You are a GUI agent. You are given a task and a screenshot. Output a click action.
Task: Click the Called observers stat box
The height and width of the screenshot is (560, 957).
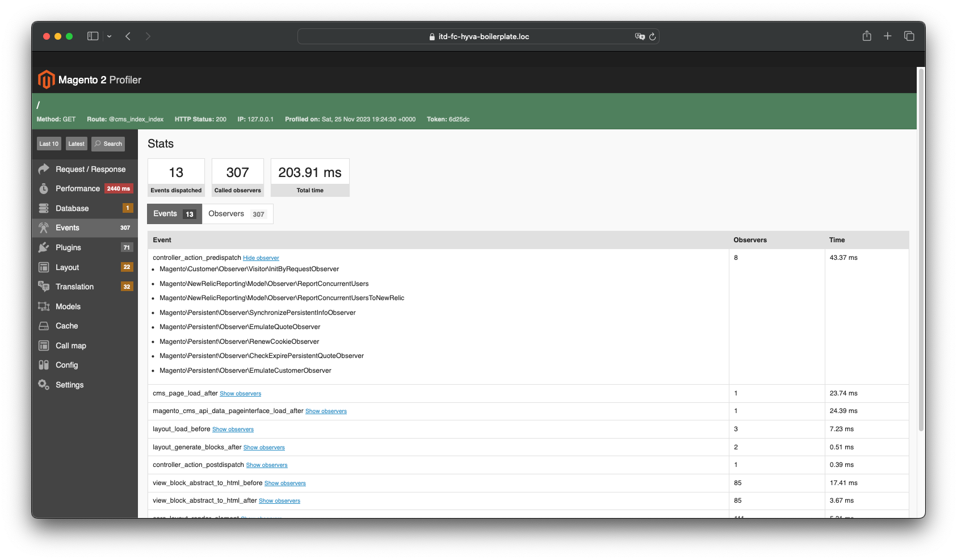pos(238,178)
